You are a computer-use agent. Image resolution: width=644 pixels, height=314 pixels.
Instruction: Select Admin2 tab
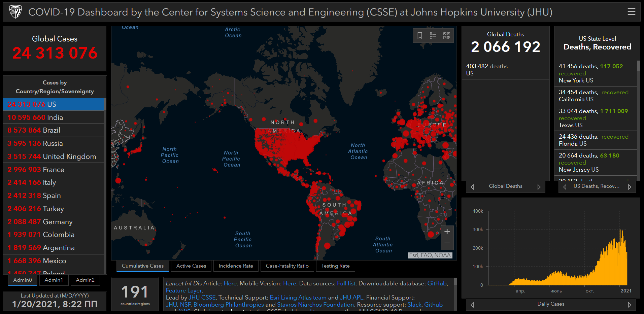[x=85, y=280]
